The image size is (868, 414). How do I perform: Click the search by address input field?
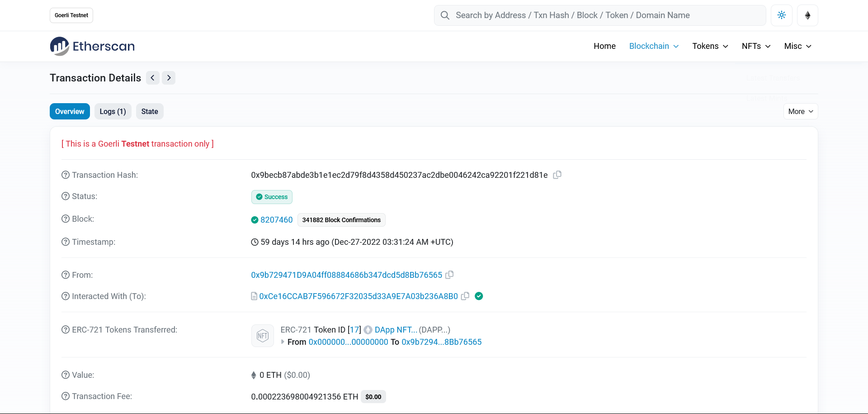tap(565, 15)
